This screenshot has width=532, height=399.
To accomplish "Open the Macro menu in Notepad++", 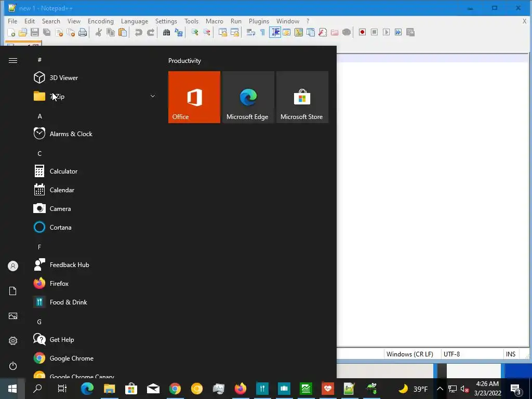I will coord(215,21).
